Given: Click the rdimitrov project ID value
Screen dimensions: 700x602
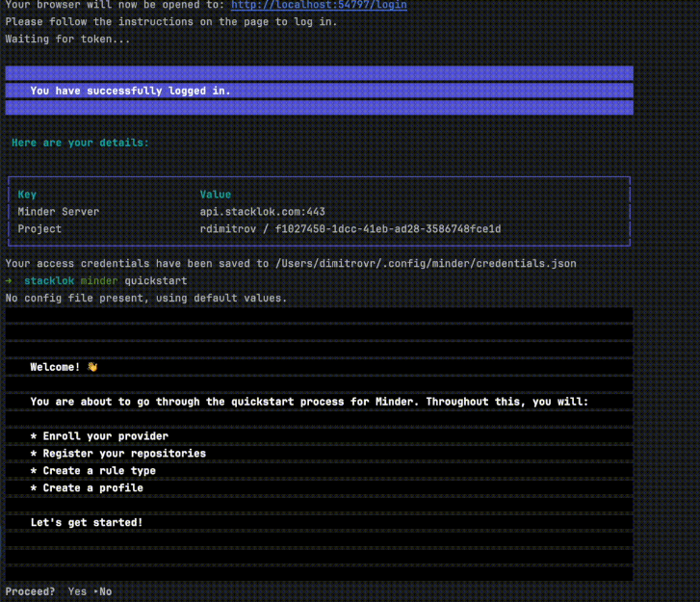Looking at the screenshot, I should click(x=350, y=228).
